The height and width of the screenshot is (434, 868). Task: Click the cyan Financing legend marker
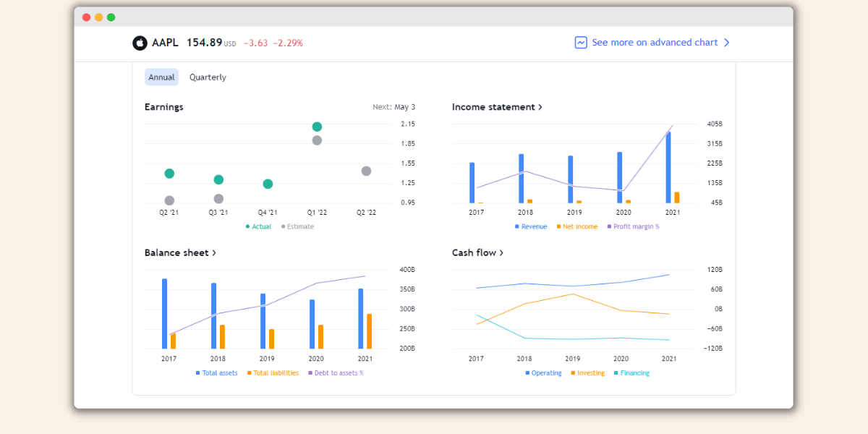point(616,373)
